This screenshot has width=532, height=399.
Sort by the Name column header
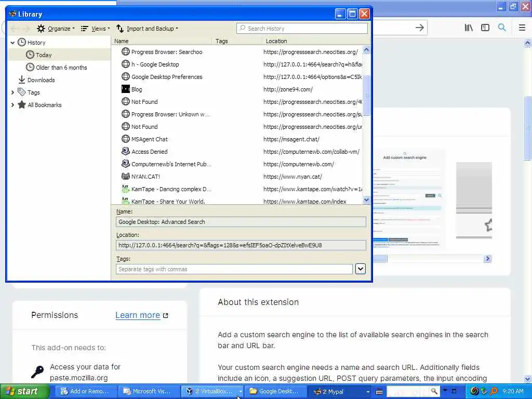click(162, 41)
